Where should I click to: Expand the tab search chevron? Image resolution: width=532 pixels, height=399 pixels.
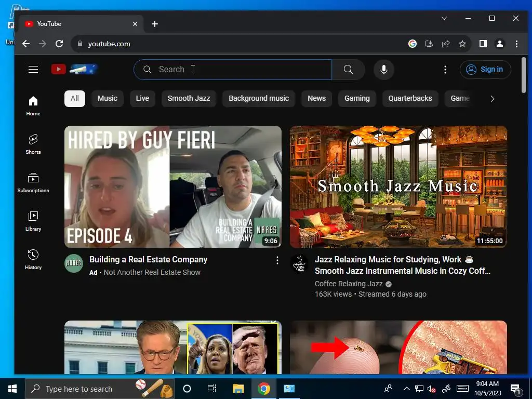pyautogui.click(x=444, y=18)
